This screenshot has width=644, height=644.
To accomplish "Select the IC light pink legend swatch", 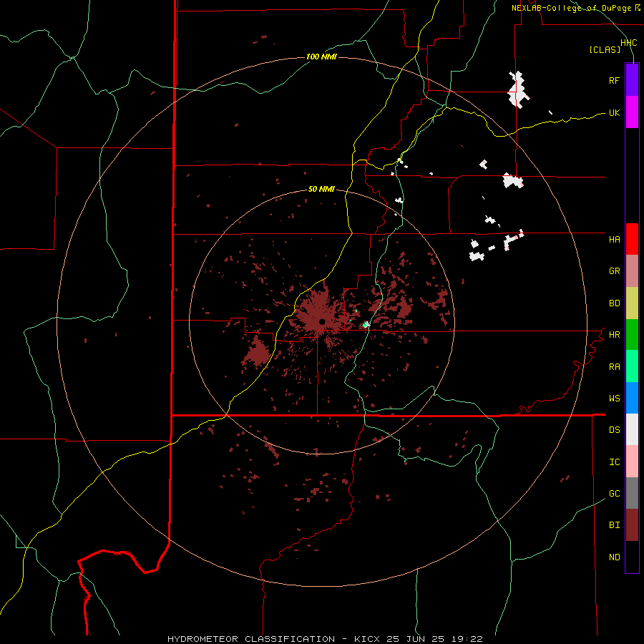I will (x=632, y=462).
